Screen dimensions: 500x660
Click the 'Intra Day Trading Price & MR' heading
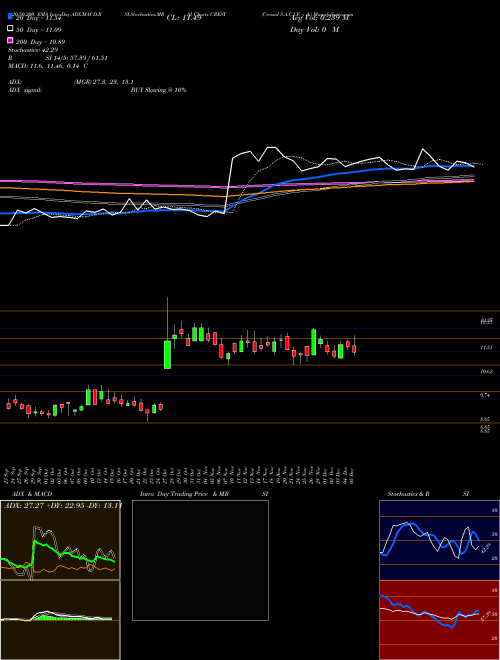tap(184, 494)
